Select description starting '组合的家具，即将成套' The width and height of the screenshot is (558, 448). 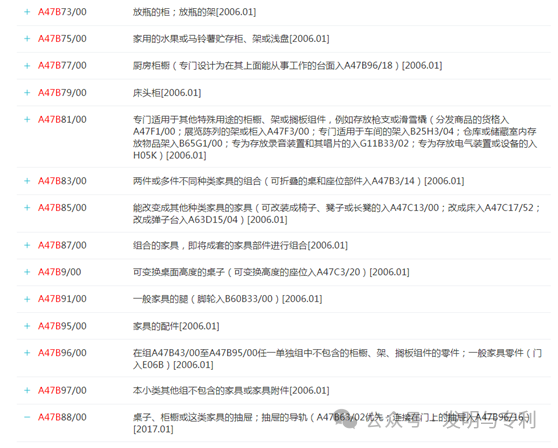(x=240, y=246)
